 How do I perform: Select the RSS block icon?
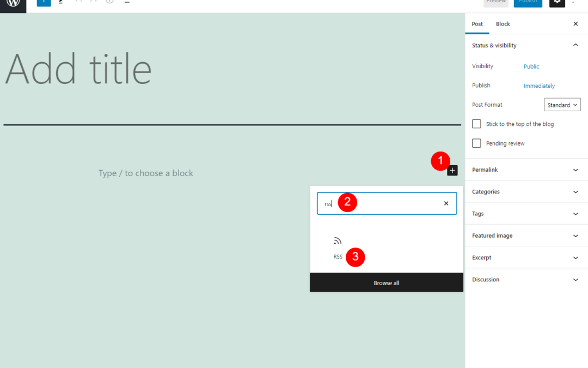pyautogui.click(x=338, y=242)
